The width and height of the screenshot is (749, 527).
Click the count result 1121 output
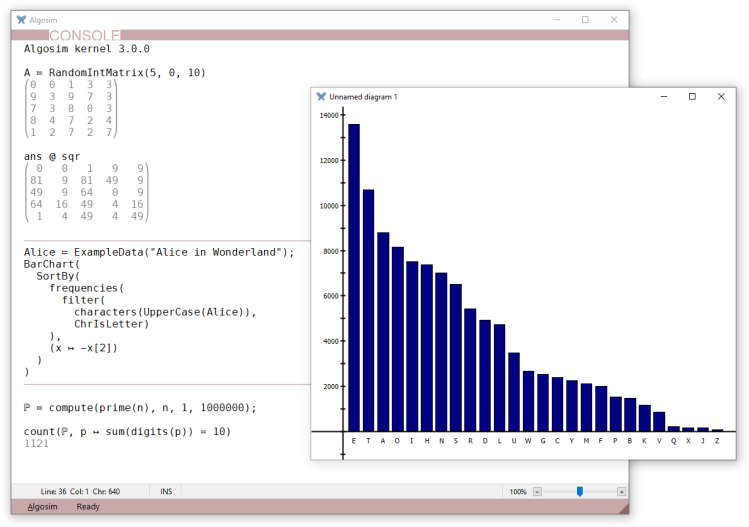click(36, 443)
